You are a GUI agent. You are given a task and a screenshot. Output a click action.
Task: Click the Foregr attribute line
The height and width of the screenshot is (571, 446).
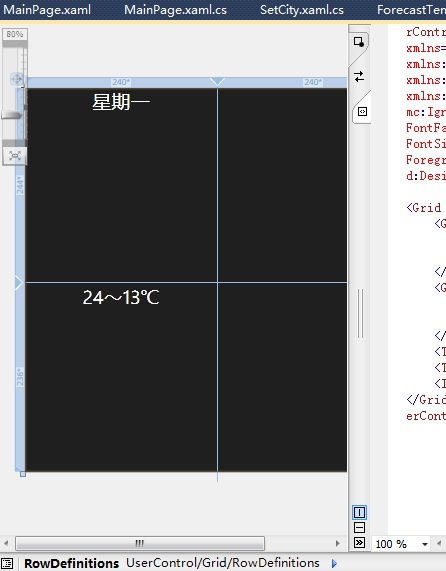tap(426, 160)
